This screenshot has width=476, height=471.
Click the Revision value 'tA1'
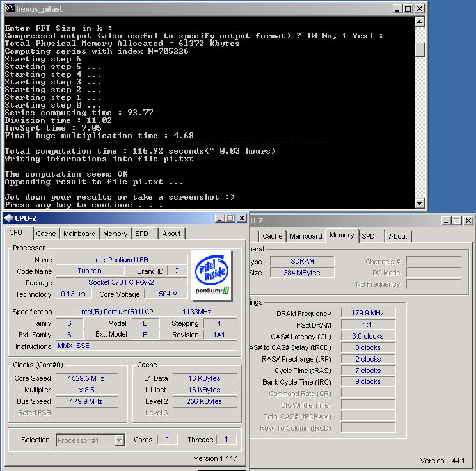click(220, 335)
